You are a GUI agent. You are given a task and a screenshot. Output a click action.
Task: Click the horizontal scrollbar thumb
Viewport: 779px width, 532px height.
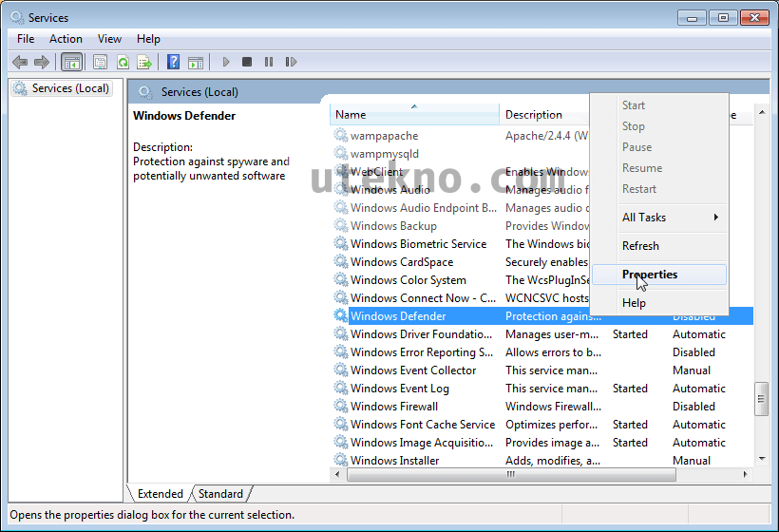click(x=511, y=474)
